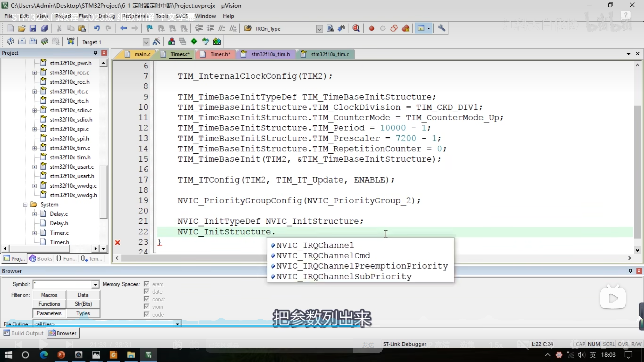Open the Target 1 dropdown
This screenshot has width=644, height=362.
click(146, 42)
